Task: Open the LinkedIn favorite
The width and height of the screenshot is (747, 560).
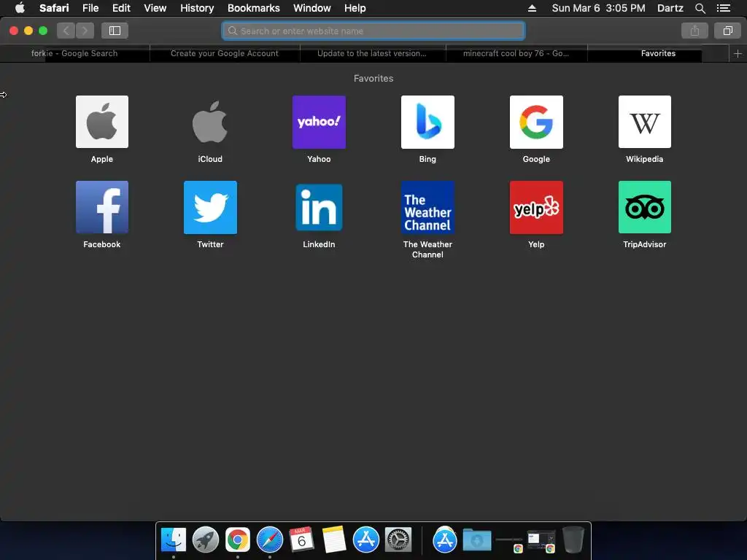Action: coord(319,207)
